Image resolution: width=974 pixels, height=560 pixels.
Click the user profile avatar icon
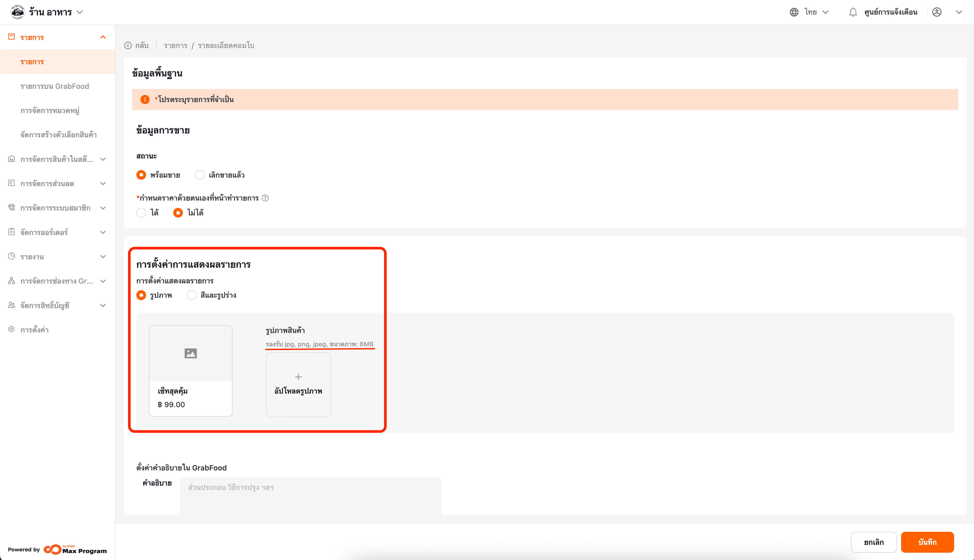[937, 12]
